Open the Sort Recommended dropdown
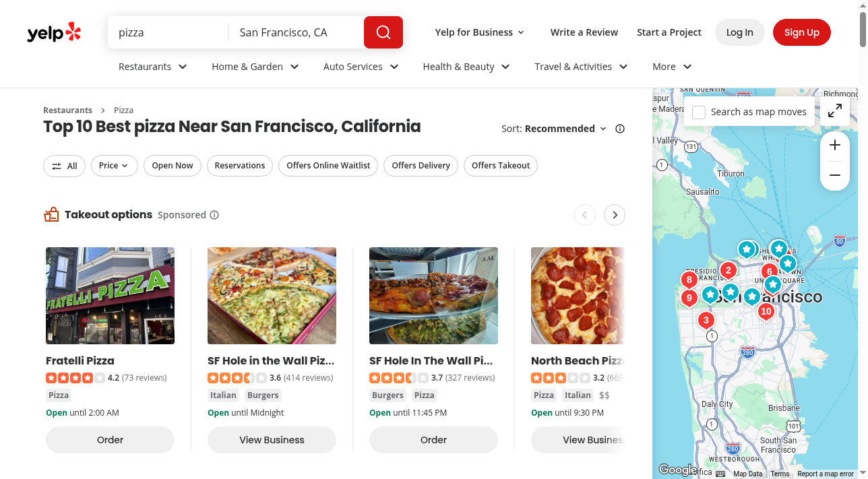868x479 pixels. [x=554, y=129]
